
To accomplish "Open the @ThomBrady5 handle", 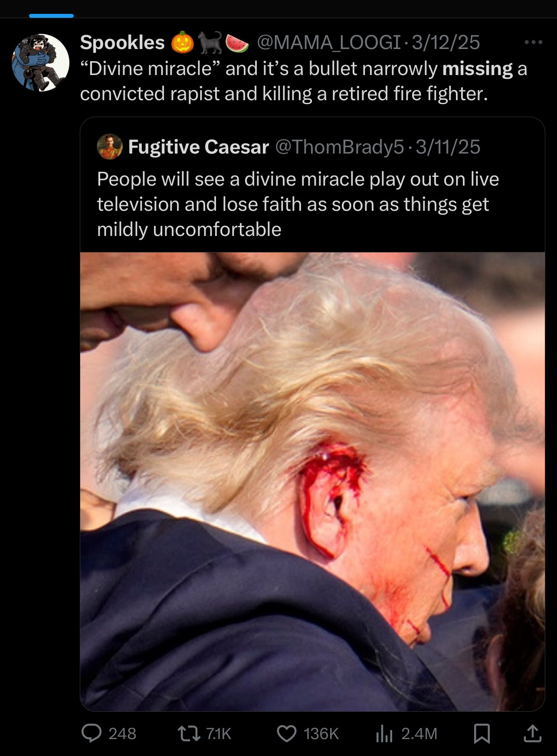I will (x=340, y=147).
